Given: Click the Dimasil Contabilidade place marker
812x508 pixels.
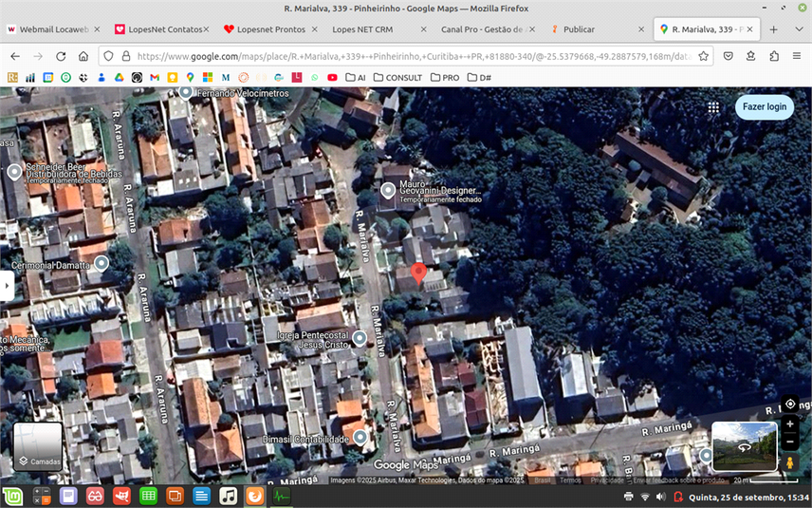Looking at the screenshot, I should point(360,437).
